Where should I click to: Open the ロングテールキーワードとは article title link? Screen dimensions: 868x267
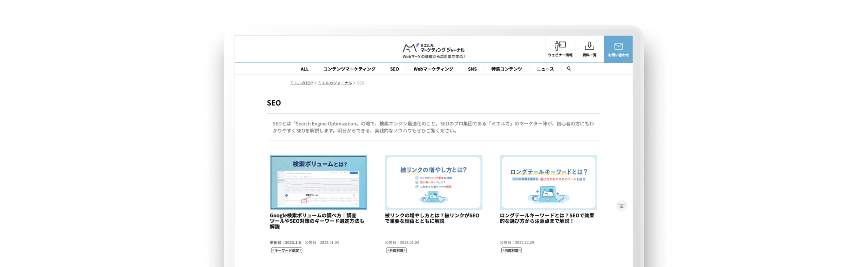point(547,218)
